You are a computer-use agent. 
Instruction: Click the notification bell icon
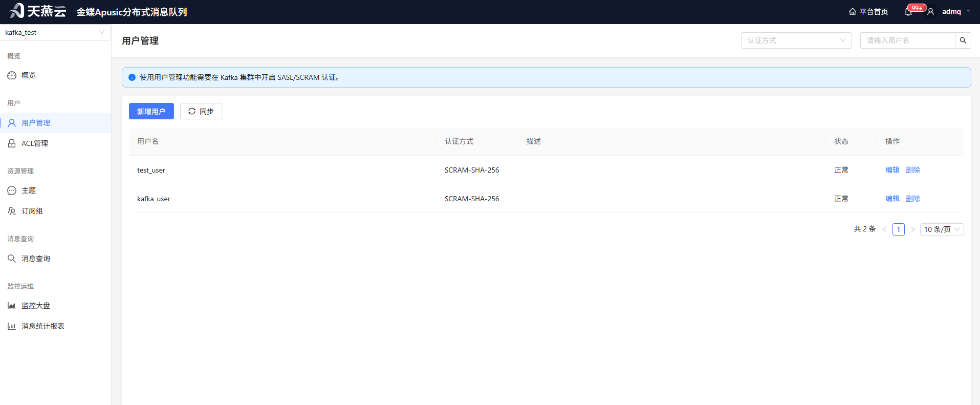[908, 12]
